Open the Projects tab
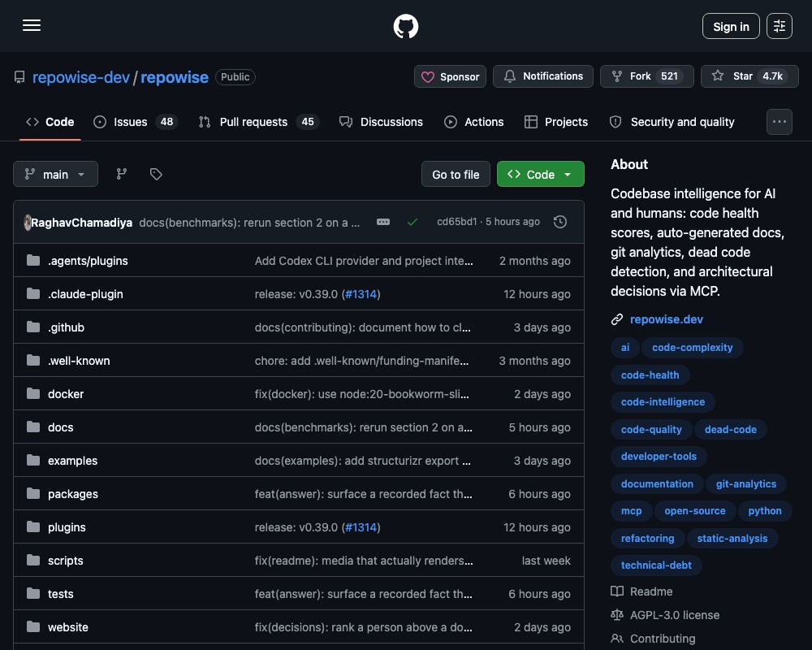Image resolution: width=812 pixels, height=650 pixels. 556,122
